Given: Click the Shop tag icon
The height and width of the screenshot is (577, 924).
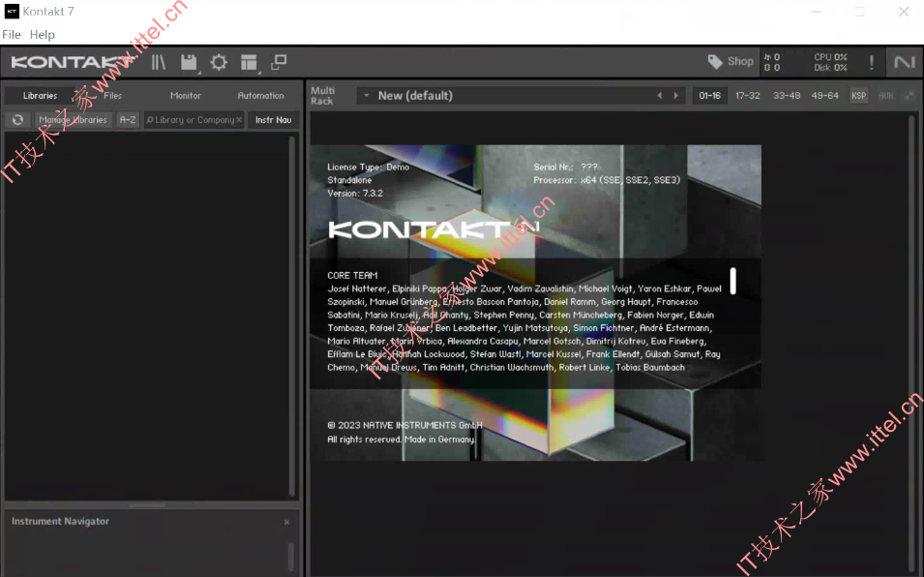Looking at the screenshot, I should (715, 62).
